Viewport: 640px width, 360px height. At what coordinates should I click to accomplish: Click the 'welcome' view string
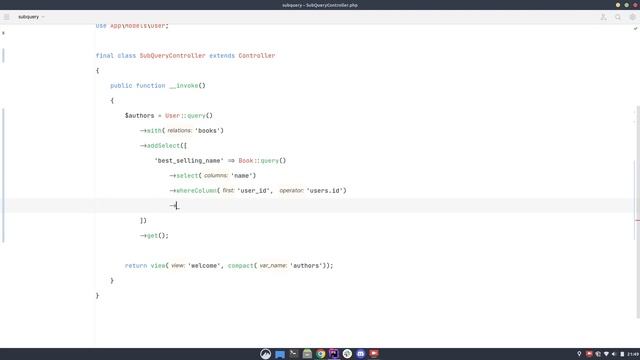pyautogui.click(x=204, y=266)
